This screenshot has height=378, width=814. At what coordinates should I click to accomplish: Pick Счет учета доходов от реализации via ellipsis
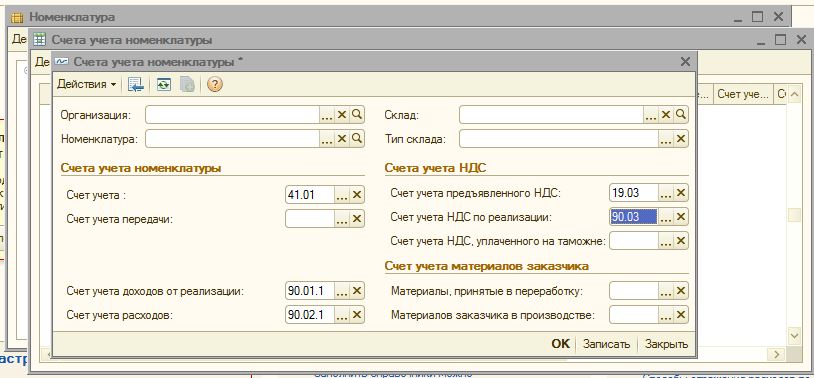point(342,291)
